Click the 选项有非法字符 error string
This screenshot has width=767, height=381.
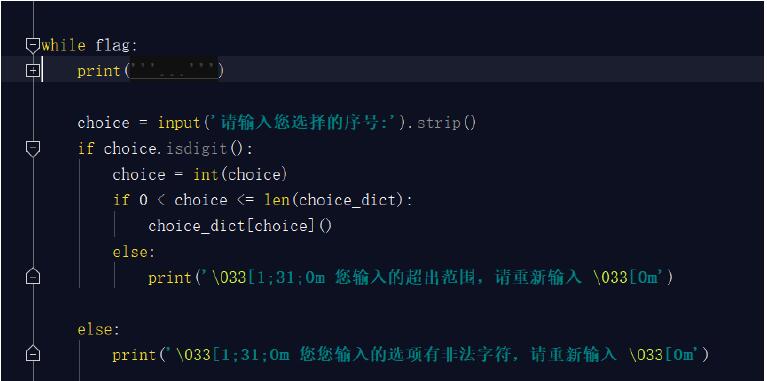pos(434,355)
